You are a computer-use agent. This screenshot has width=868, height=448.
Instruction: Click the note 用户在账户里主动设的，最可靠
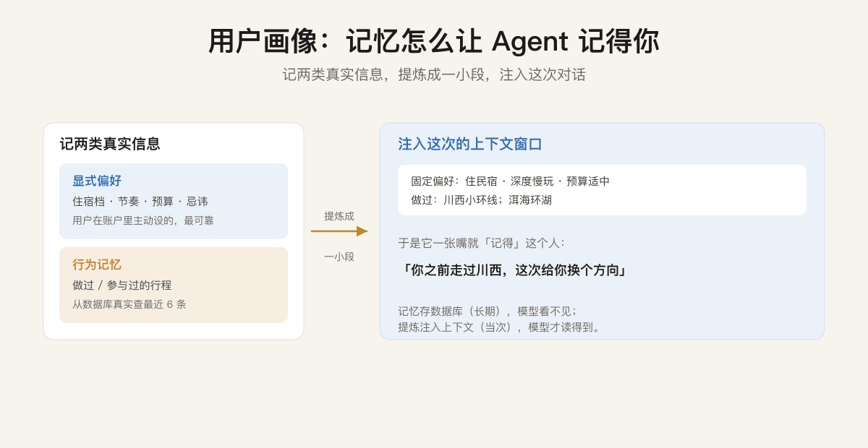[x=143, y=220]
